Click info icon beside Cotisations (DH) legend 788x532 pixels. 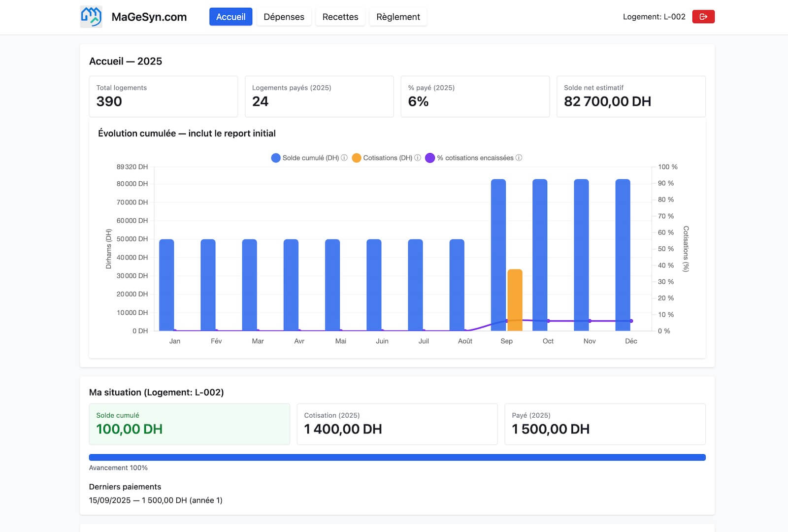[418, 158]
